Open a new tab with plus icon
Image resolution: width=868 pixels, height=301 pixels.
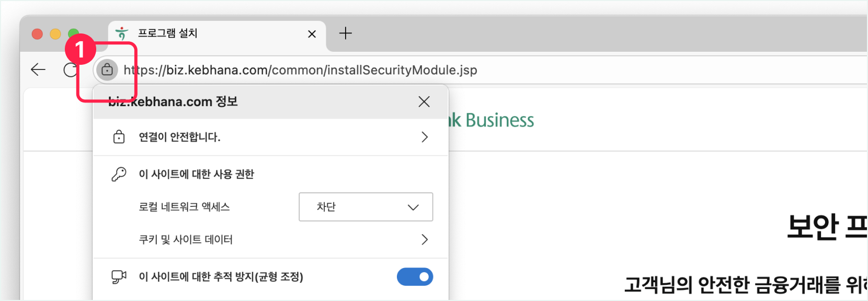click(346, 33)
